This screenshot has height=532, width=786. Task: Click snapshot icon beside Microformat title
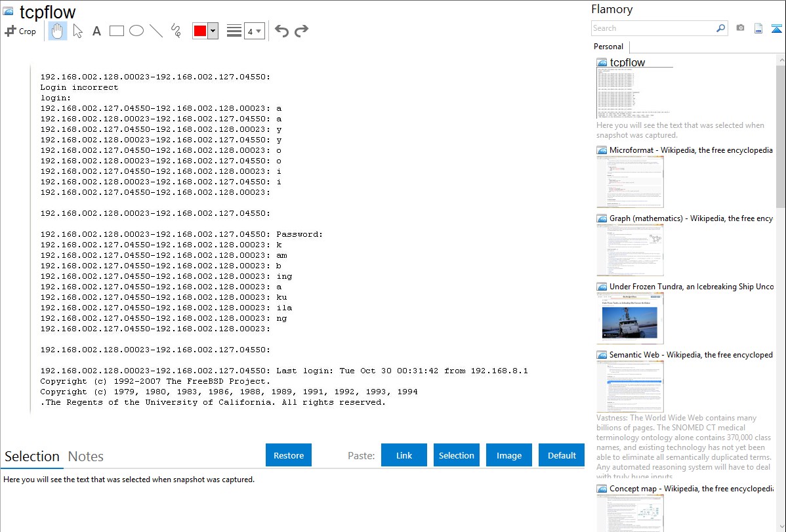point(602,150)
